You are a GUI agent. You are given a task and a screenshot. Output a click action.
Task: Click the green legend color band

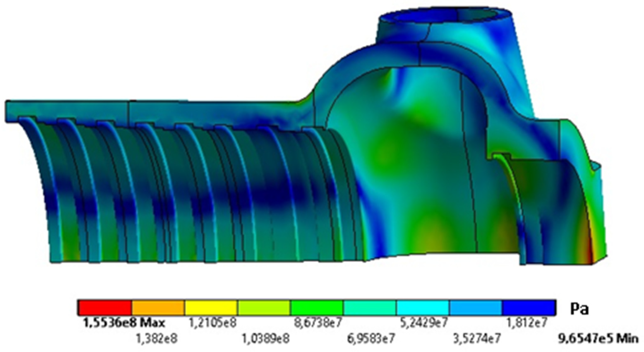pos(317,307)
